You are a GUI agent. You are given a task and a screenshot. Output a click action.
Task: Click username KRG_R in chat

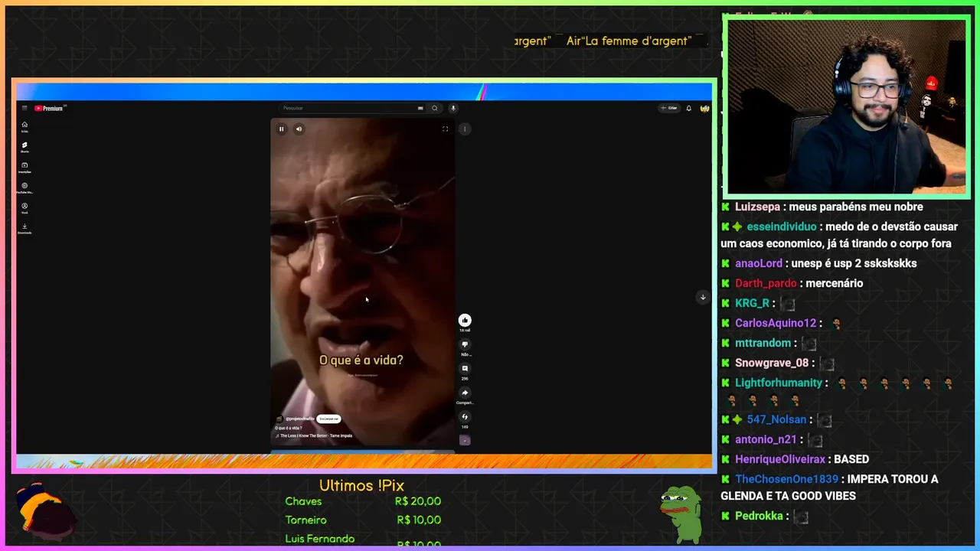pos(752,303)
